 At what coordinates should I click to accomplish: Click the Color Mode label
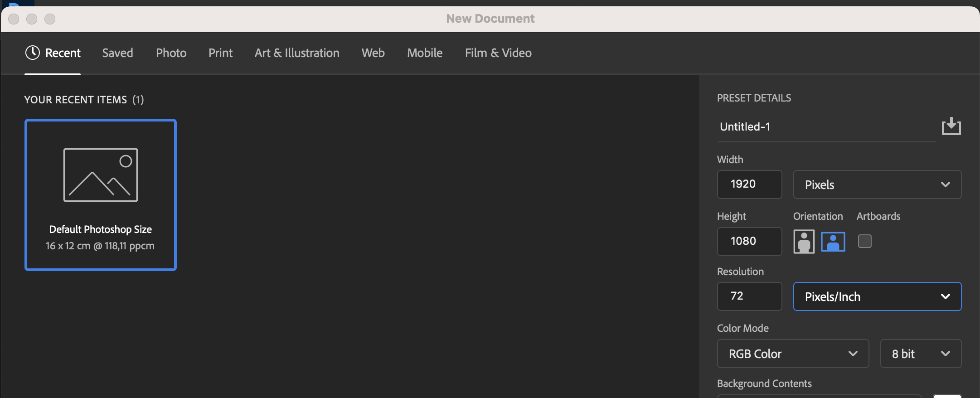click(742, 328)
